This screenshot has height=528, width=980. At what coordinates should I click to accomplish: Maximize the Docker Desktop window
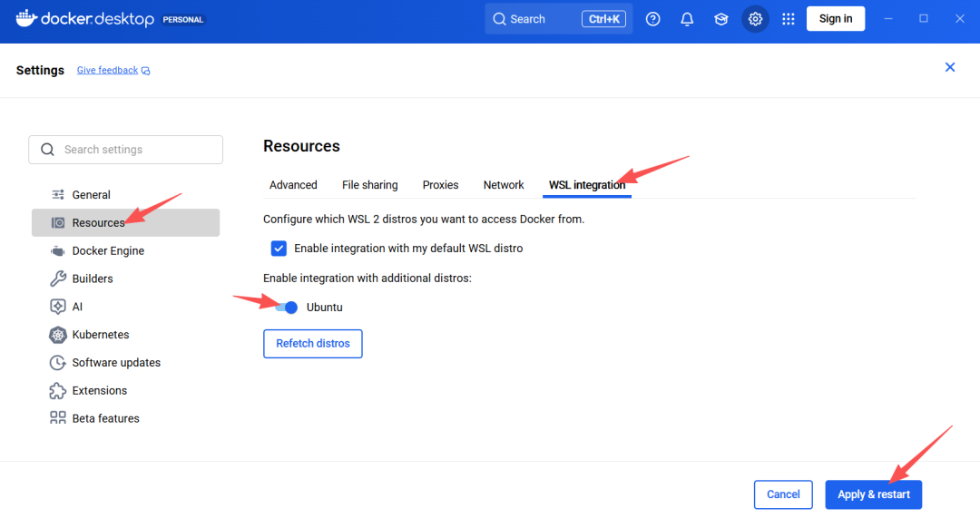tap(924, 19)
